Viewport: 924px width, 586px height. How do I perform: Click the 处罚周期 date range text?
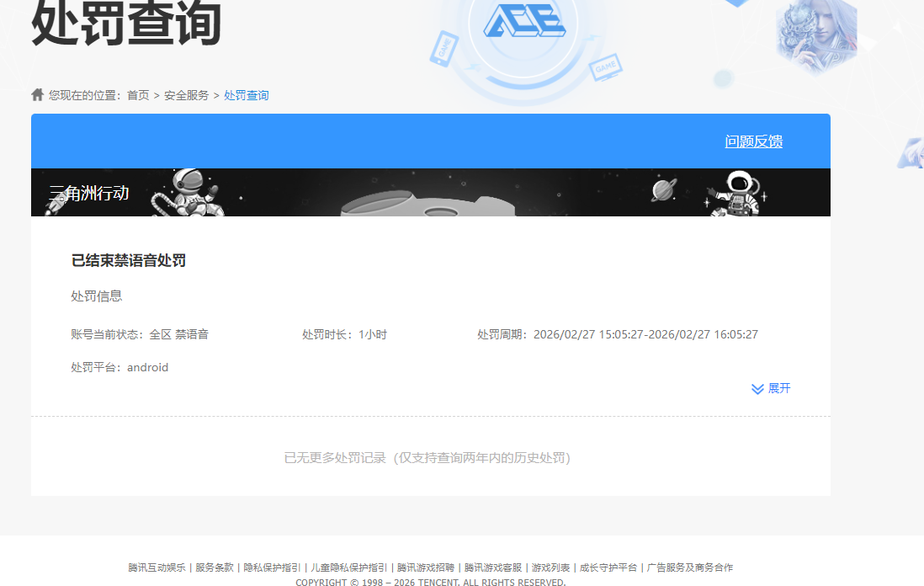(x=618, y=334)
